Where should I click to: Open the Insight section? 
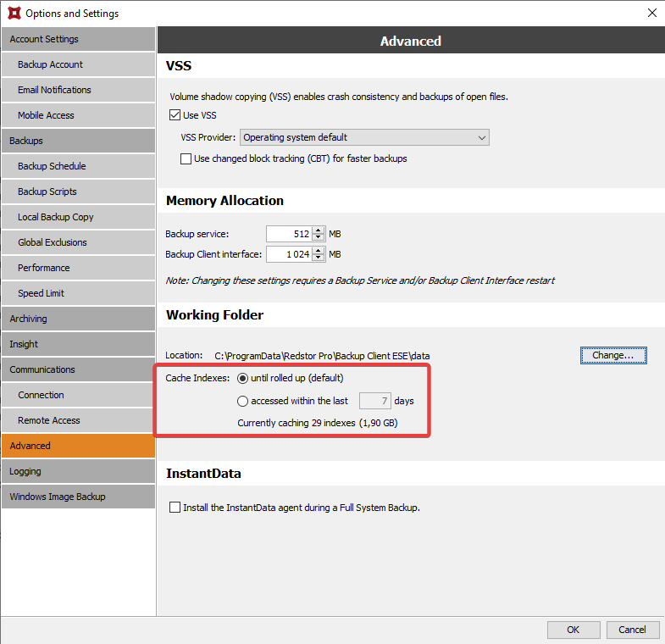click(x=79, y=344)
